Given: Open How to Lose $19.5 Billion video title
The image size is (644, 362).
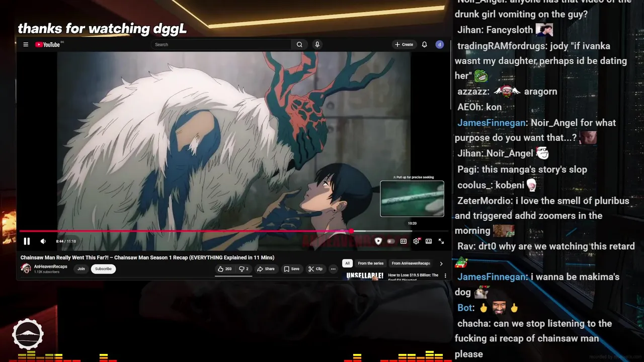Looking at the screenshot, I should 413,277.
